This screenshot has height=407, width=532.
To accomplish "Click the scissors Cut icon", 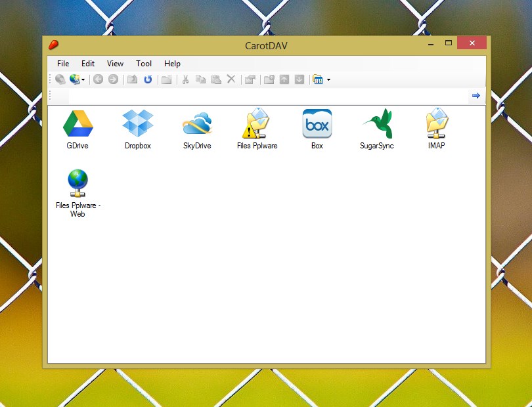I will 185,79.
